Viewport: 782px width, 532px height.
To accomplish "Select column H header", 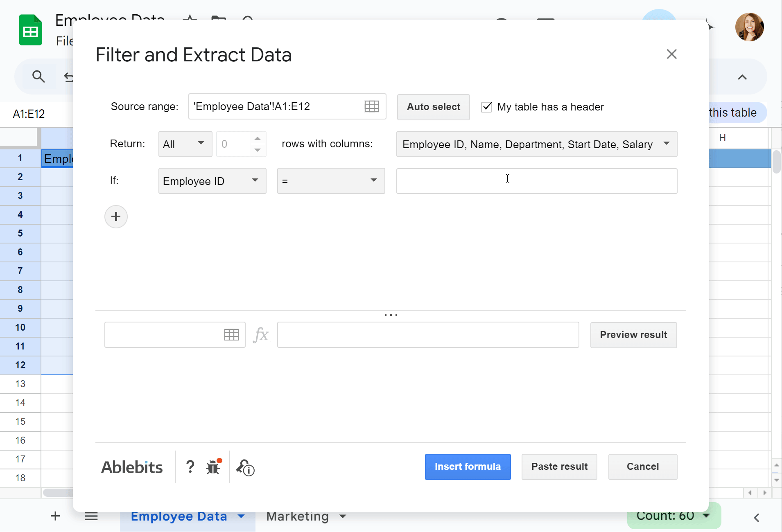I will point(722,138).
